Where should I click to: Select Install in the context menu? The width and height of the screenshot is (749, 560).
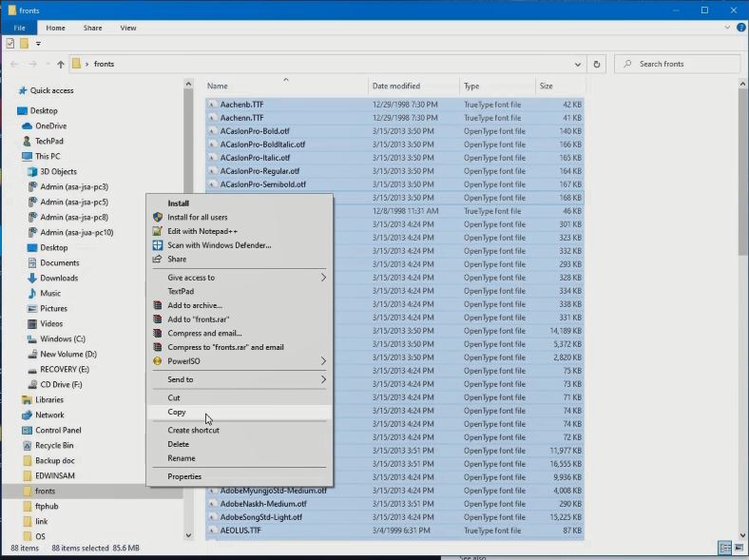click(179, 203)
